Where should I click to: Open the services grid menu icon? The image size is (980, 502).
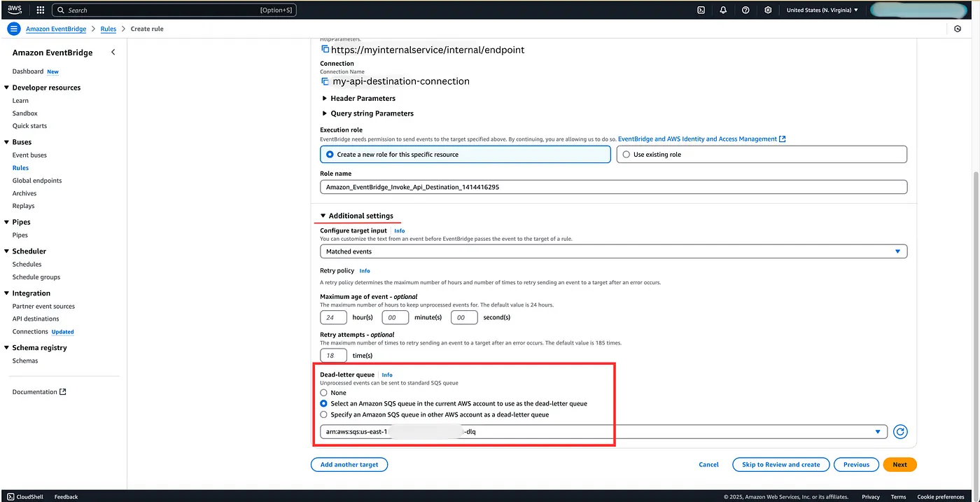pyautogui.click(x=40, y=10)
